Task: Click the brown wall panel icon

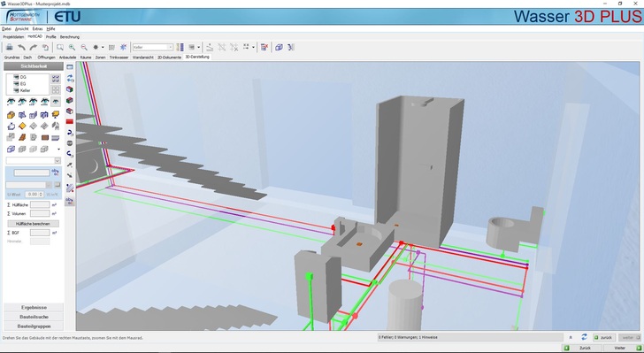Action: [45, 137]
